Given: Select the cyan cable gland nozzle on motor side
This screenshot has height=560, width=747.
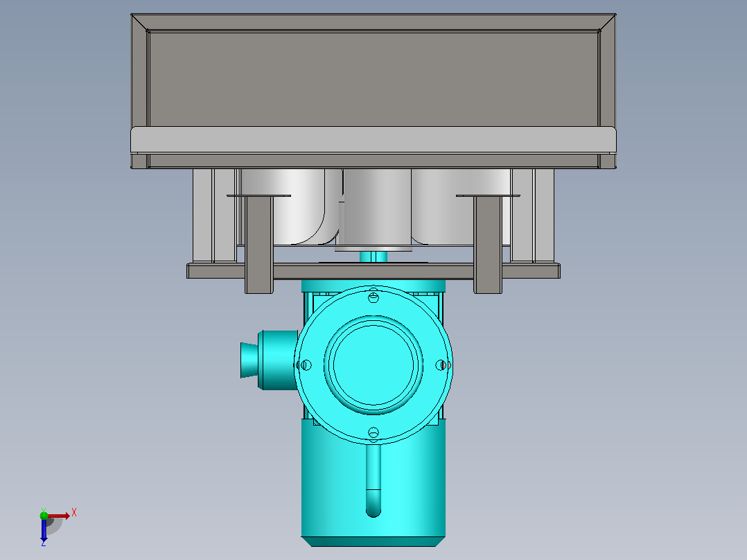Looking at the screenshot, I should (x=249, y=360).
